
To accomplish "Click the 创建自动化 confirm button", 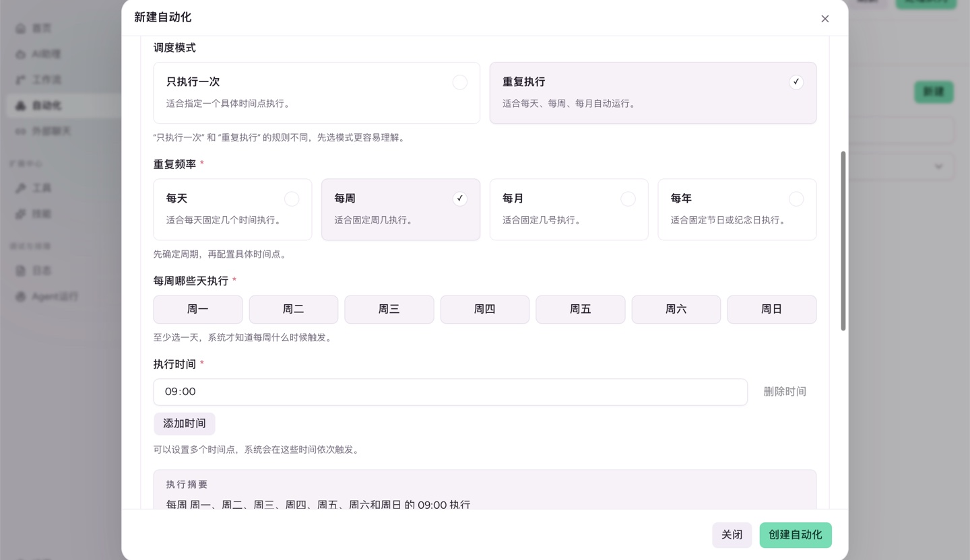I will [x=796, y=535].
